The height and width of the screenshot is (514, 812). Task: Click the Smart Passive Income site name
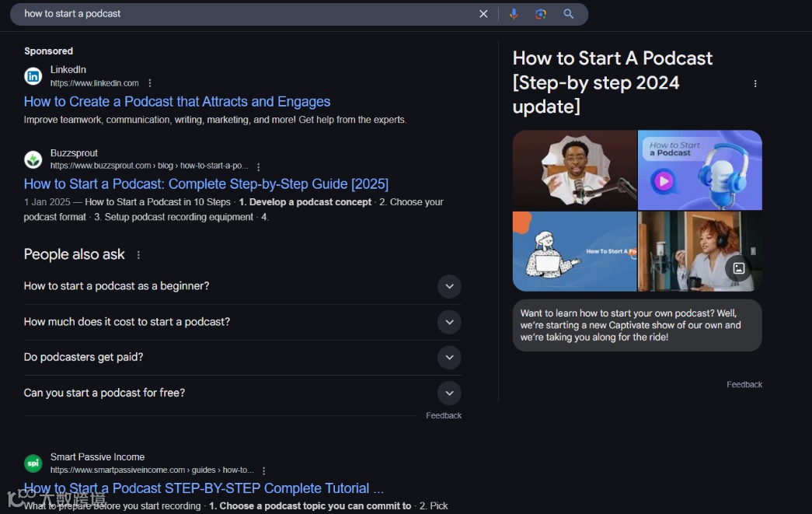[97, 457]
